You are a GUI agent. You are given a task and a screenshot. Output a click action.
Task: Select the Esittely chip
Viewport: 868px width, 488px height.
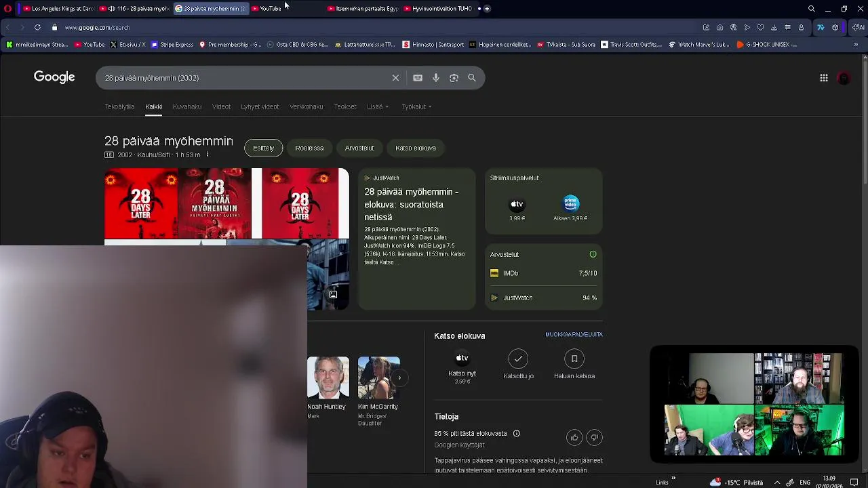point(264,148)
